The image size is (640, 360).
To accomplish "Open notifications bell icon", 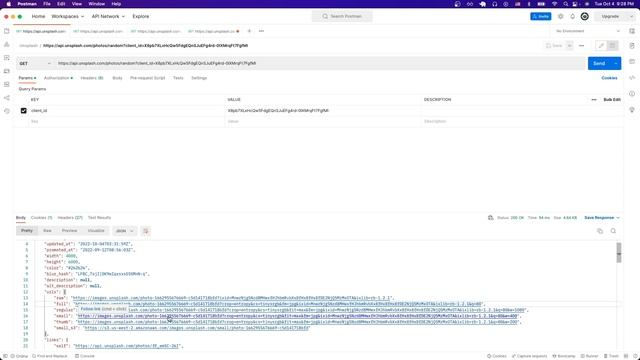I will tap(572, 16).
